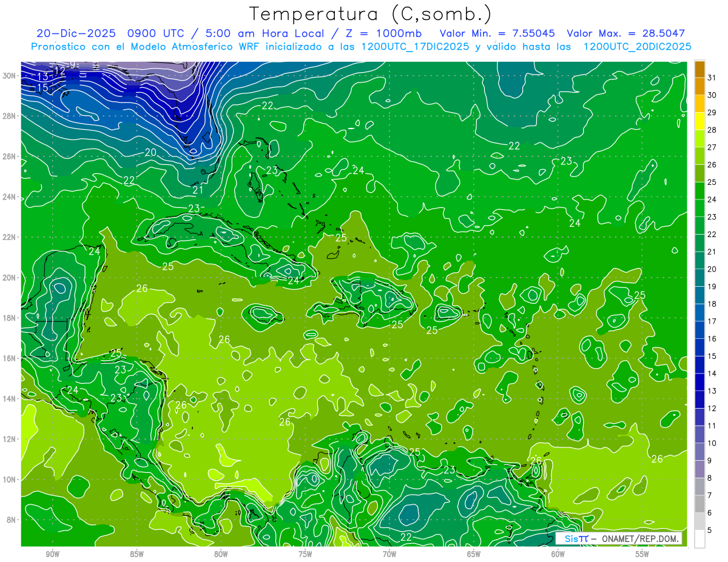The height and width of the screenshot is (562, 728).
Task: Click colorbar swatch between 28 and 29
Action: pyautogui.click(x=699, y=121)
